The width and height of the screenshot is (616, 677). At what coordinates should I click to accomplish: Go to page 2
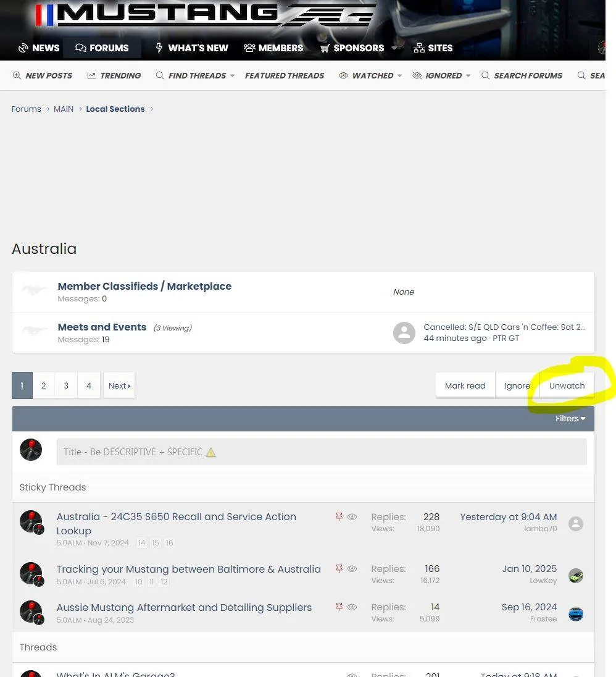coord(44,385)
